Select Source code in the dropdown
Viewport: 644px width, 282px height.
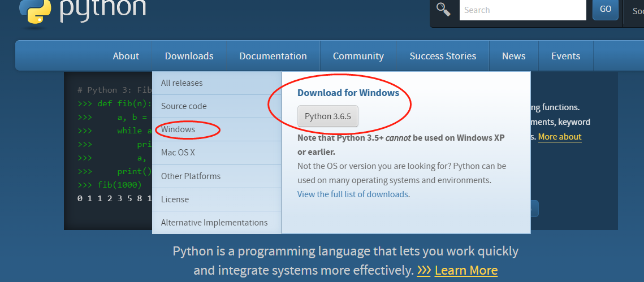[x=184, y=106]
